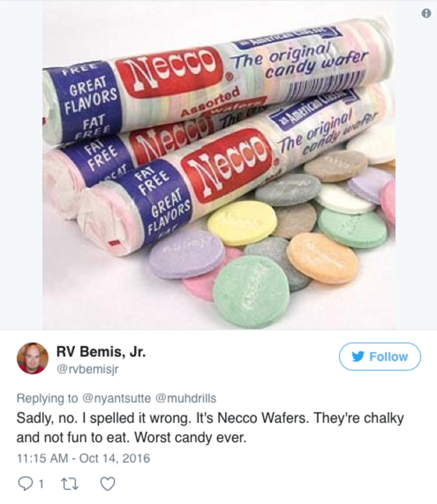Viewport: 437px width, 504px height.
Task: Open RV Bemis, Jr.'s profile avatar
Action: tap(32, 358)
